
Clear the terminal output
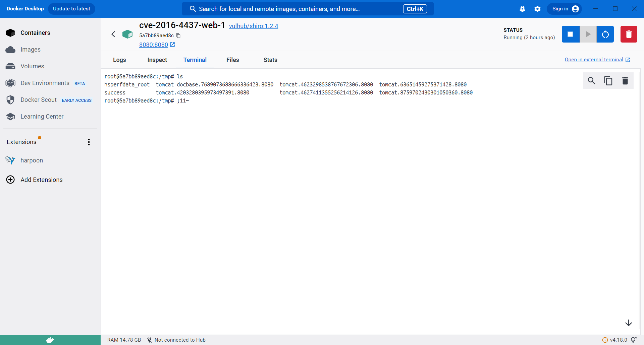pos(625,80)
